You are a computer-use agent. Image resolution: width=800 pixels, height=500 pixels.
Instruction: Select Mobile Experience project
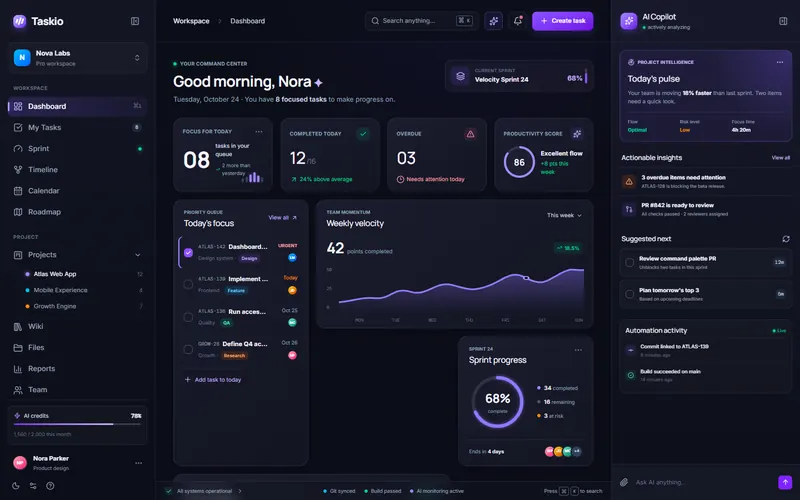(84, 290)
